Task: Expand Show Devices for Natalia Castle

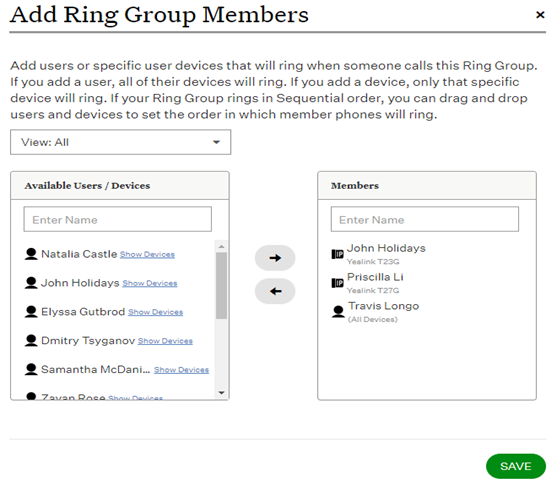Action: pos(147,254)
